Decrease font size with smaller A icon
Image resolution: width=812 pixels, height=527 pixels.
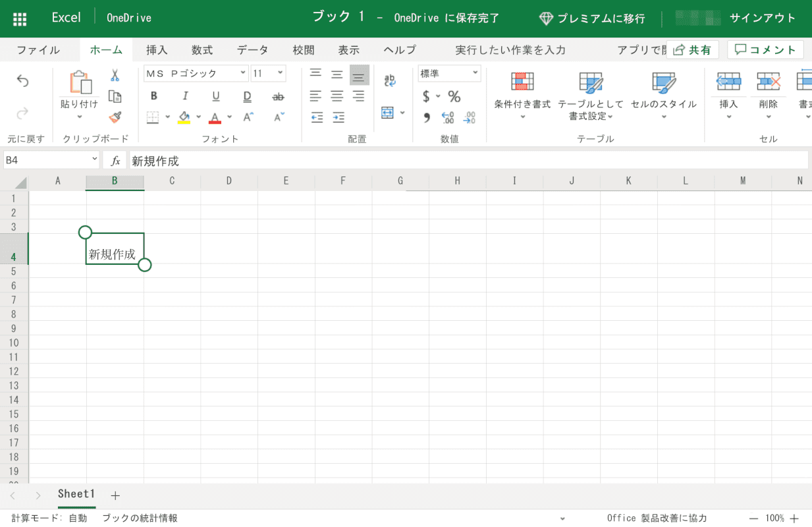(279, 117)
